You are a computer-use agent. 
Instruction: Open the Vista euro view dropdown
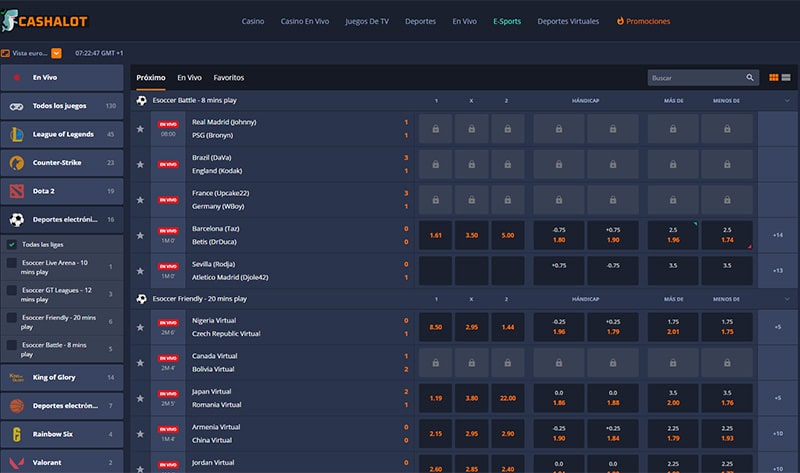[57, 53]
